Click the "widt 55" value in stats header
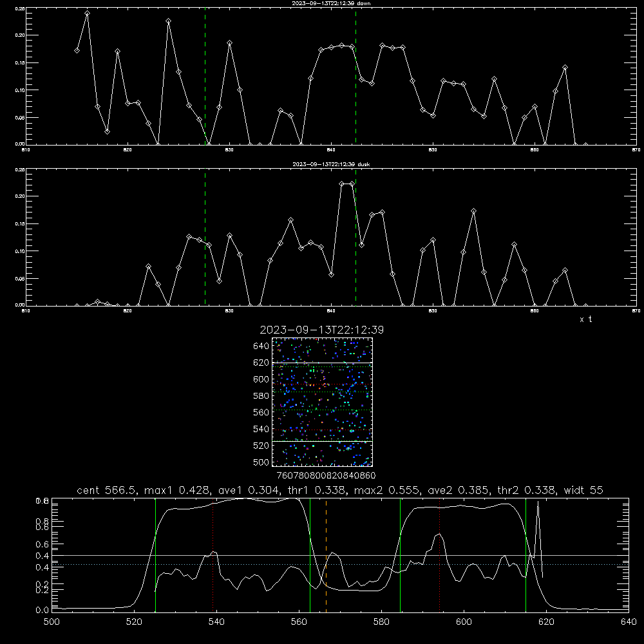Screen dimensions: 644x644 coord(583,490)
